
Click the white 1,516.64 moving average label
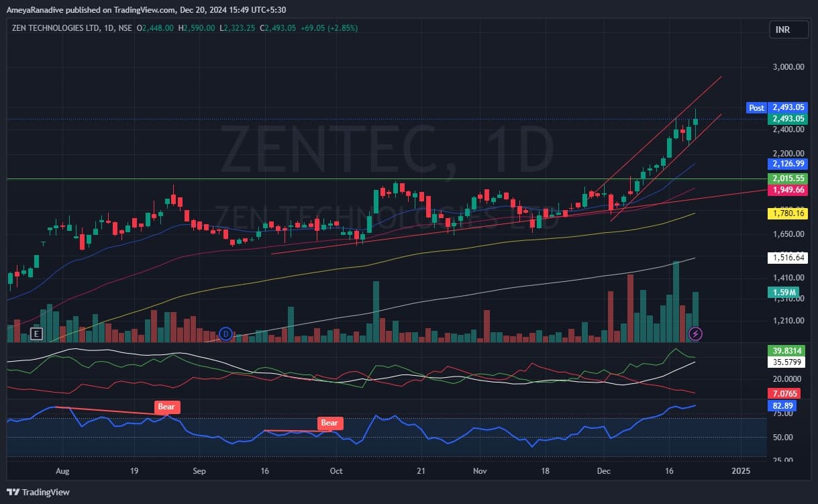pyautogui.click(x=788, y=257)
